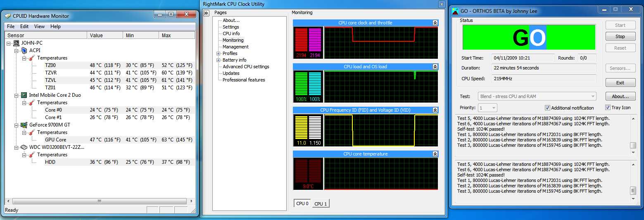
Task: Select the Management page in RightMark
Action: click(x=235, y=47)
